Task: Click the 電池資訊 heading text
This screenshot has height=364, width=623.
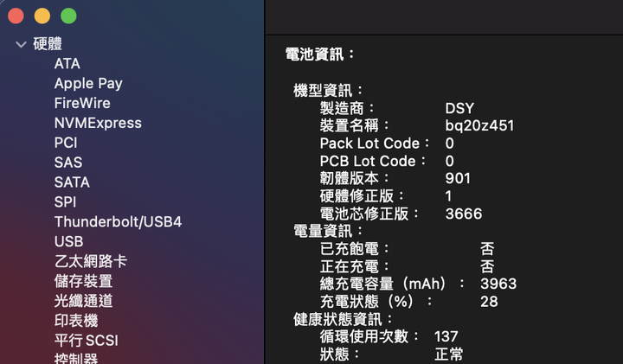Action: pos(320,54)
